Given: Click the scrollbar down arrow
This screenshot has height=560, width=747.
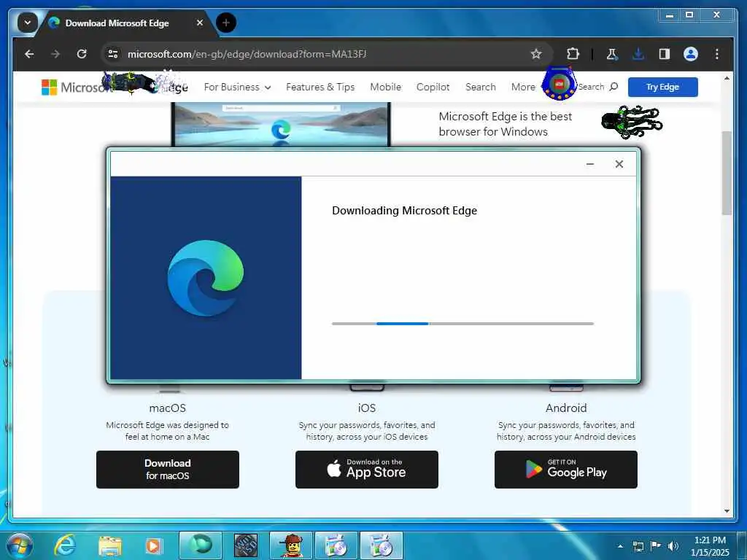Looking at the screenshot, I should 727,511.
